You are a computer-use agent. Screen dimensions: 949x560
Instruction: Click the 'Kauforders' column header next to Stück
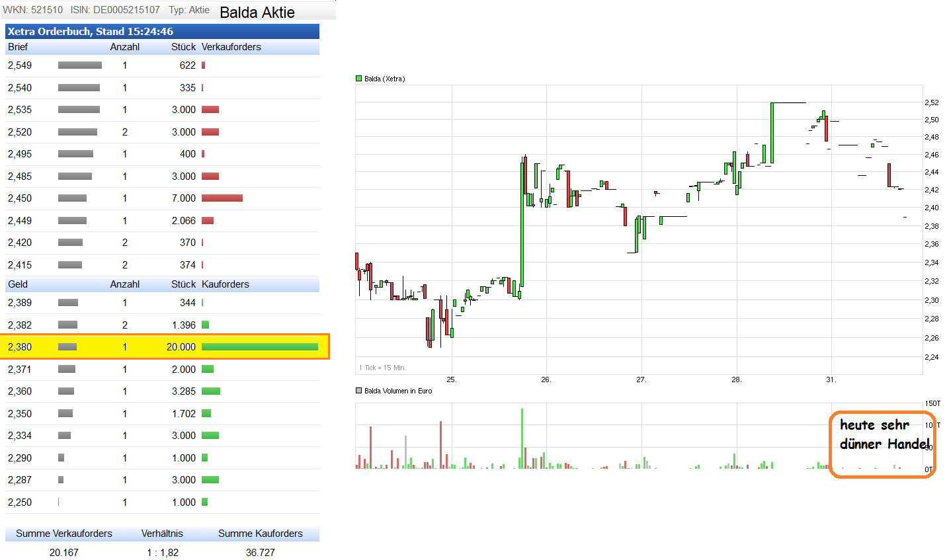pyautogui.click(x=226, y=284)
